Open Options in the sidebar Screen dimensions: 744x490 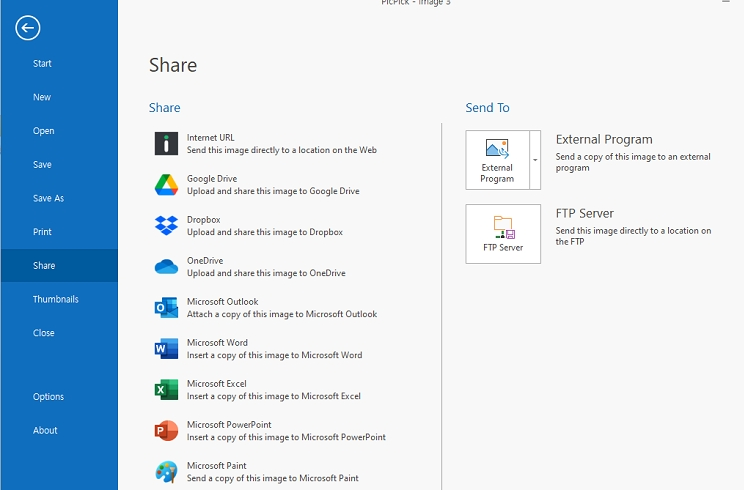click(x=48, y=397)
